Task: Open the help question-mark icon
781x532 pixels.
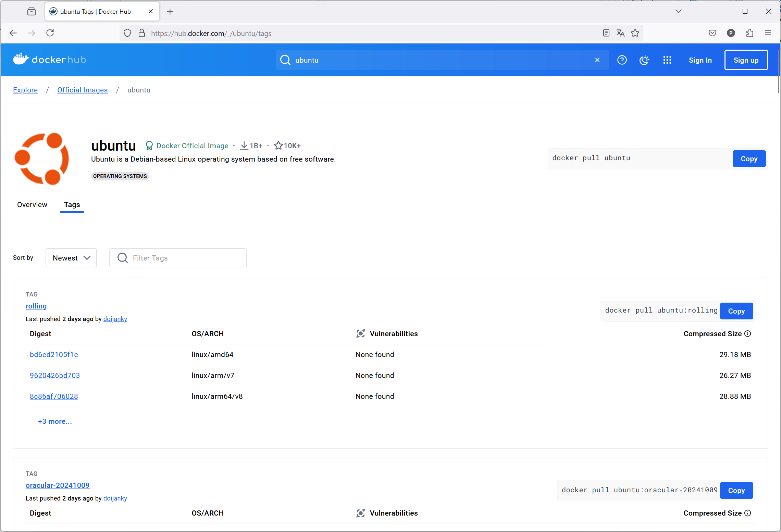Action: point(622,60)
